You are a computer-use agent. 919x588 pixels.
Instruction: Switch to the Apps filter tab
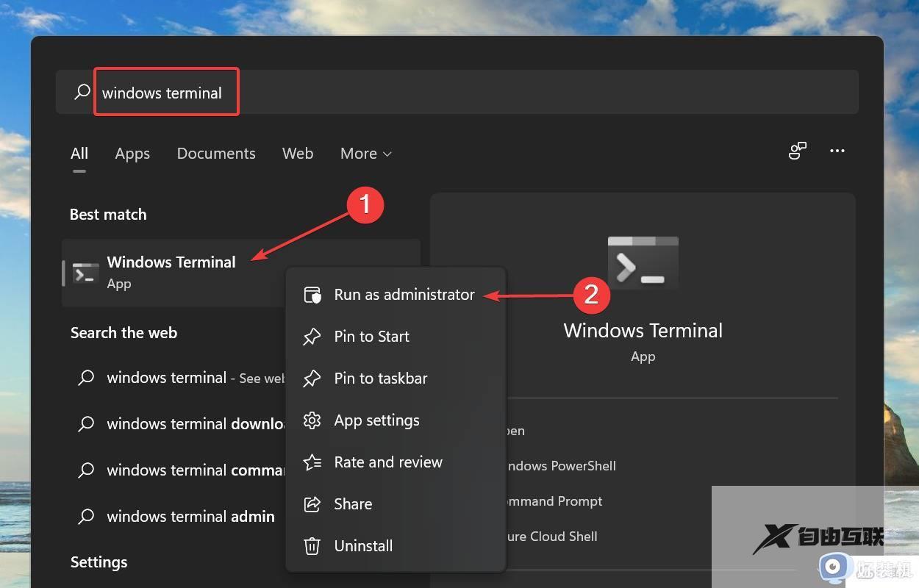click(x=132, y=153)
